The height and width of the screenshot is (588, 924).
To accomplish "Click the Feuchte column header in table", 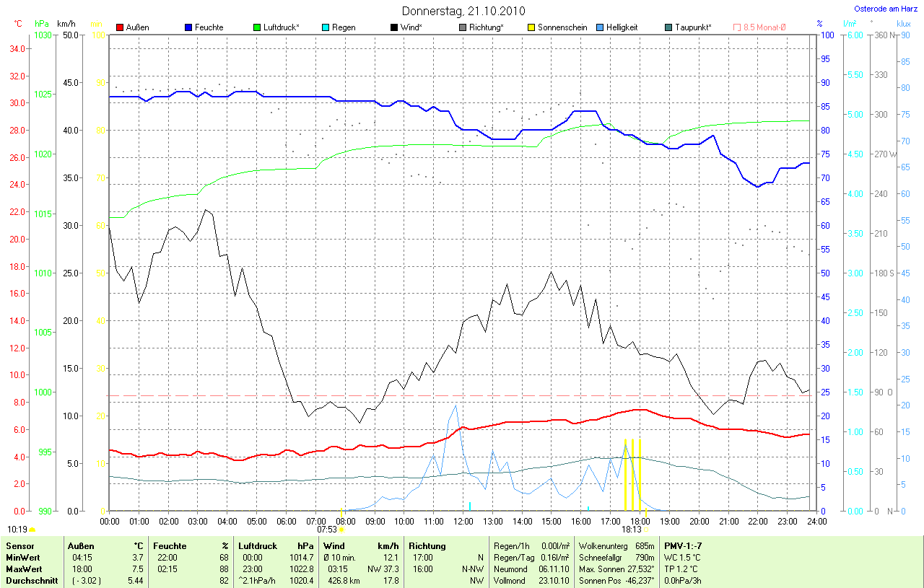I will tap(169, 546).
